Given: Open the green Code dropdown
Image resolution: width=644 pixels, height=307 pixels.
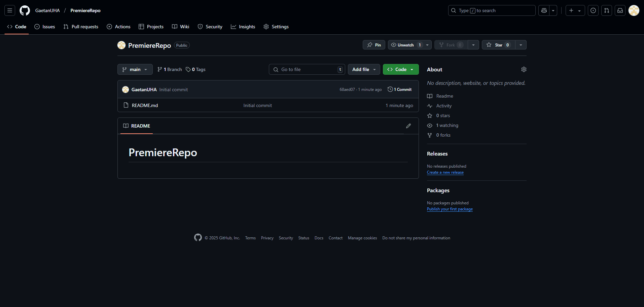Looking at the screenshot, I should [400, 69].
